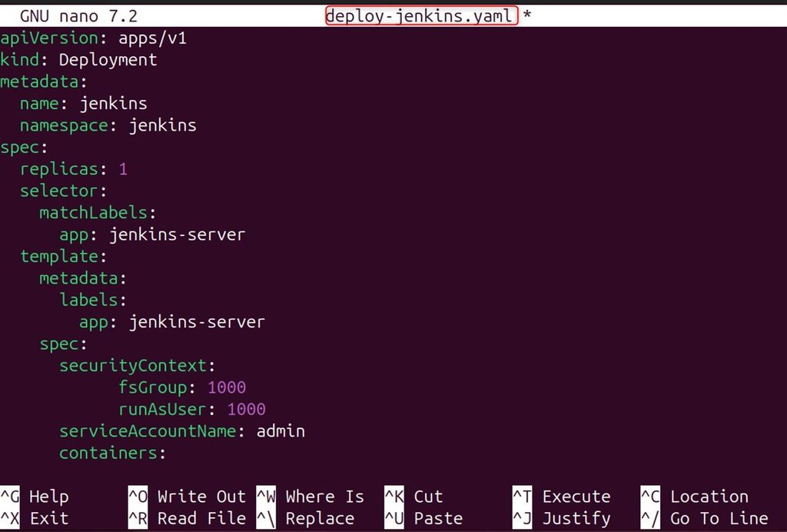Click the ^/ Go To Line shortcut
Screen dimensions: 787x532
[705, 518]
